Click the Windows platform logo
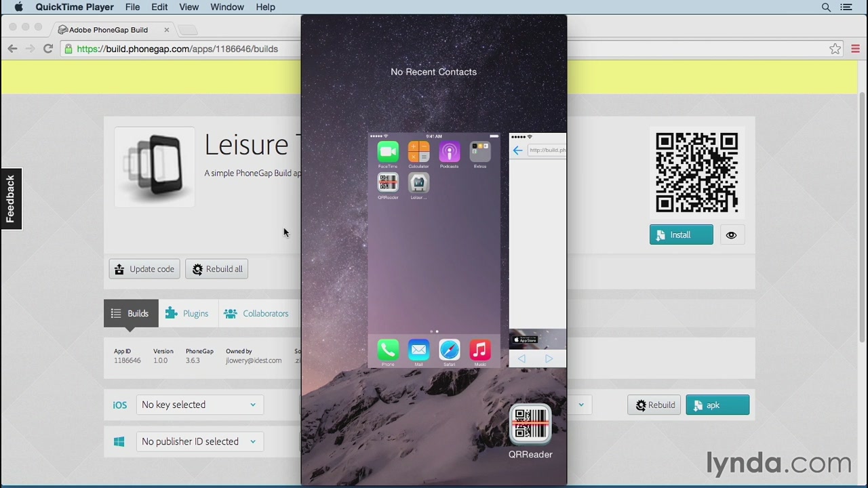Viewport: 868px width, 488px height. [x=119, y=442]
